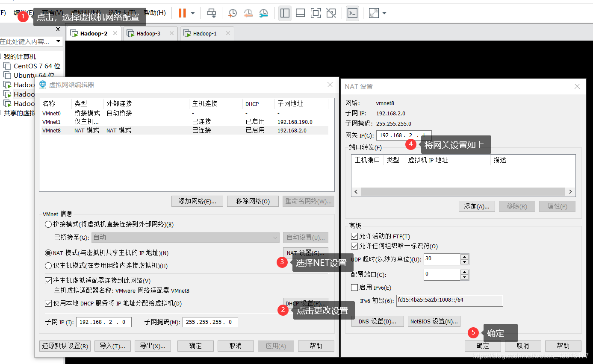
Task: Click the IPv6 前缀 input field
Action: coord(449,301)
